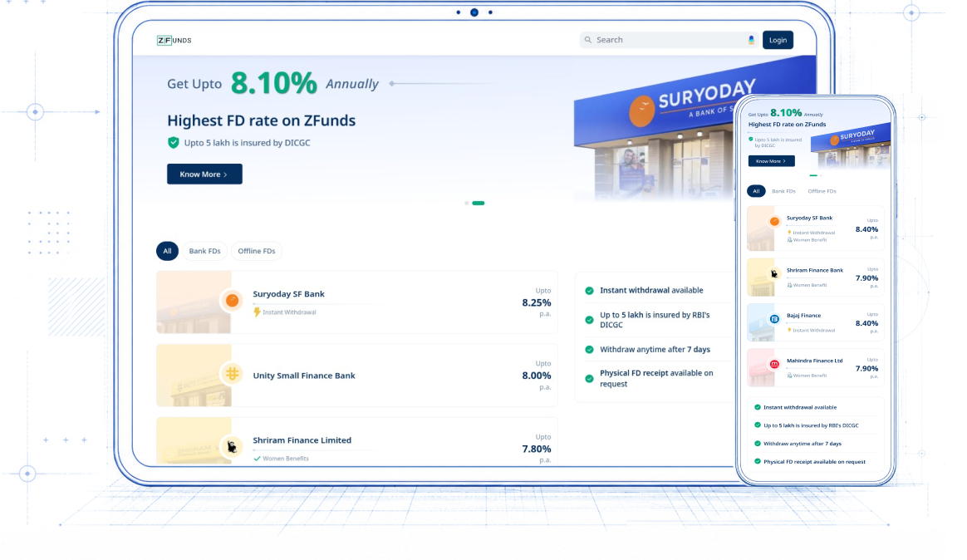Click the Know More button on the phone

click(x=772, y=161)
